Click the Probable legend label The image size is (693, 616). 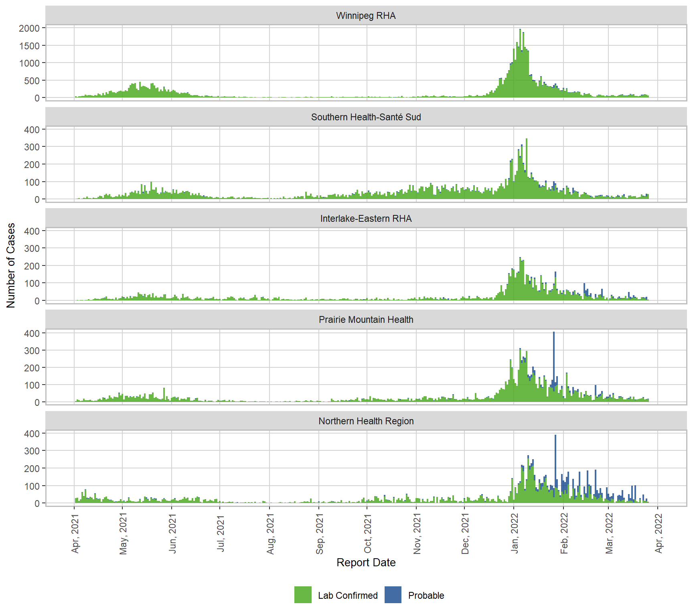point(426,596)
